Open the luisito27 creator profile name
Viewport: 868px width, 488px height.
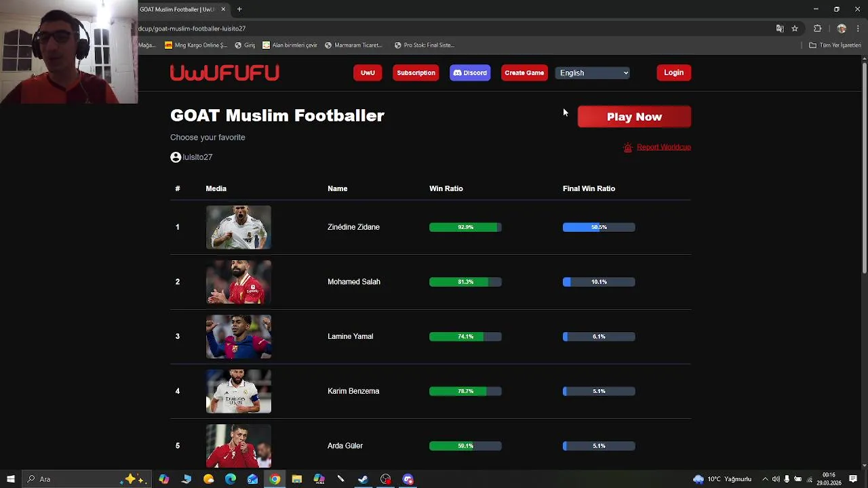tap(197, 157)
